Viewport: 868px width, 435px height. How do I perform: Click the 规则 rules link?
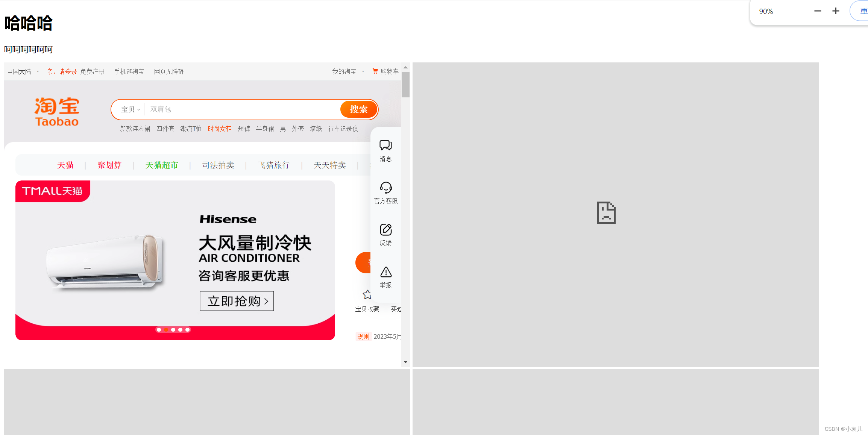[363, 336]
